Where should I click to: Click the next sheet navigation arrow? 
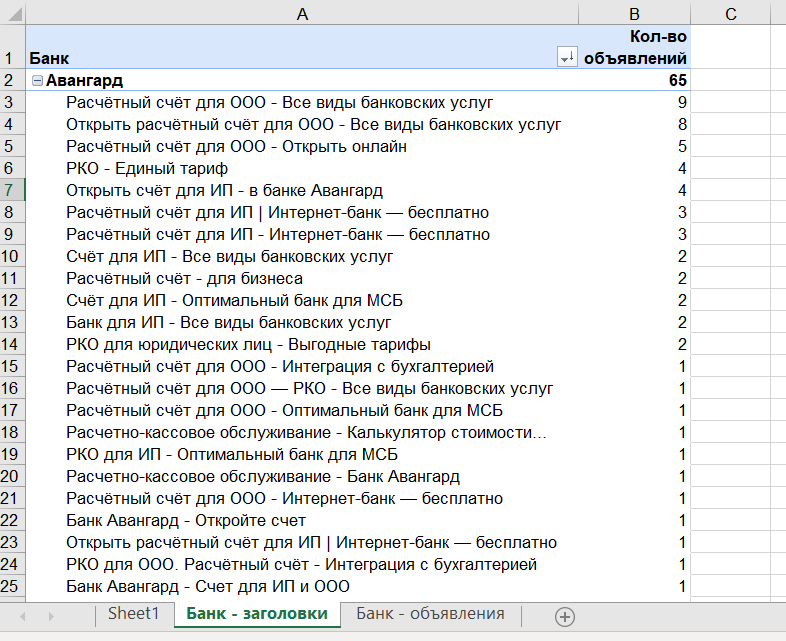(x=51, y=616)
